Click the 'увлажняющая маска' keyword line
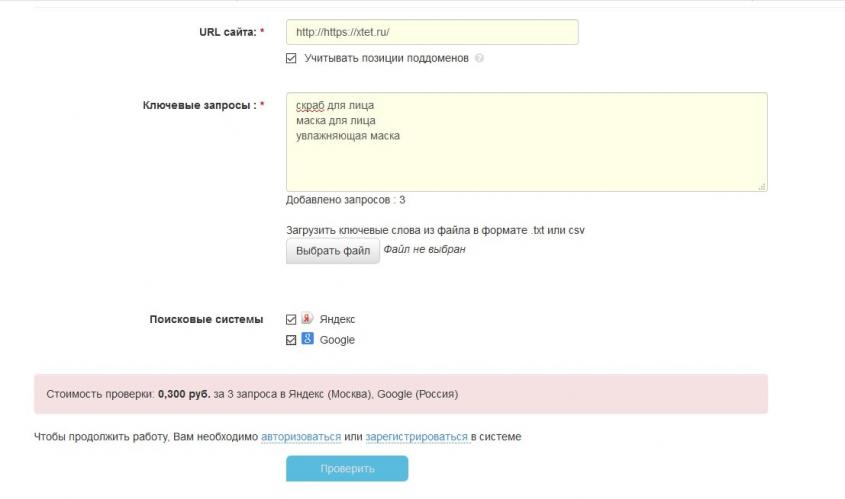The height and width of the screenshot is (499, 845). (x=347, y=136)
